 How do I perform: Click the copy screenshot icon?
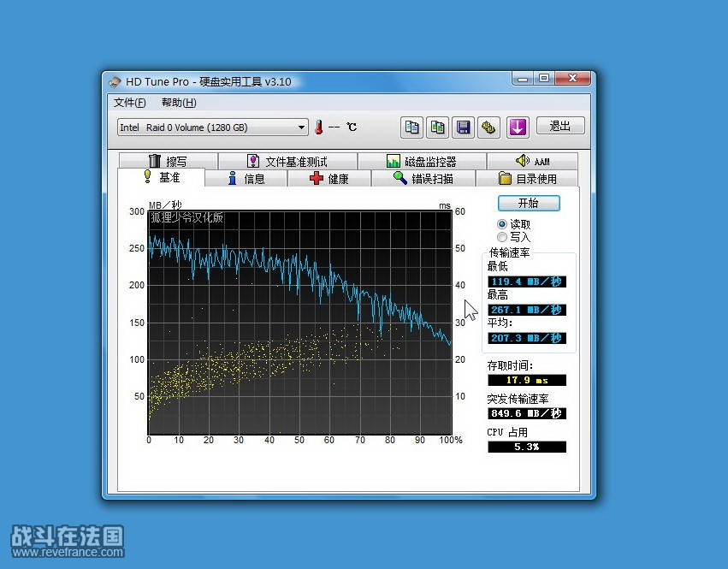pos(437,127)
